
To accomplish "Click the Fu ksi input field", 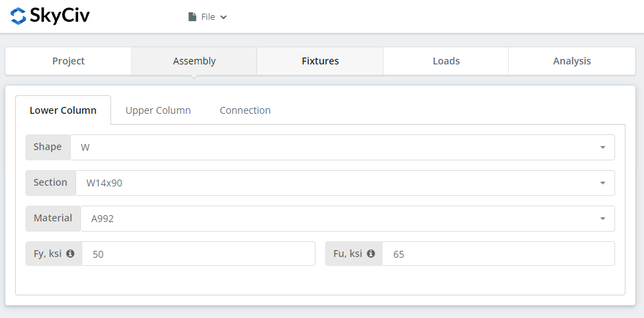I will [499, 254].
